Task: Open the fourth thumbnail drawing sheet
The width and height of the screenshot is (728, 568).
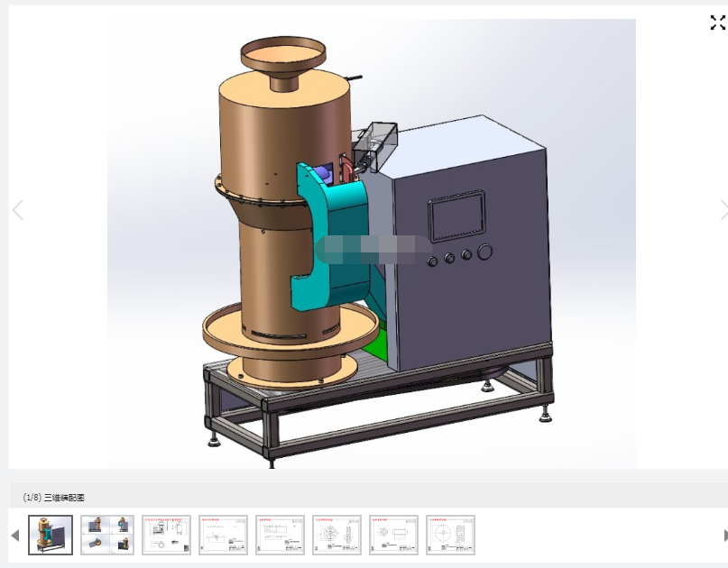Action: click(x=224, y=535)
